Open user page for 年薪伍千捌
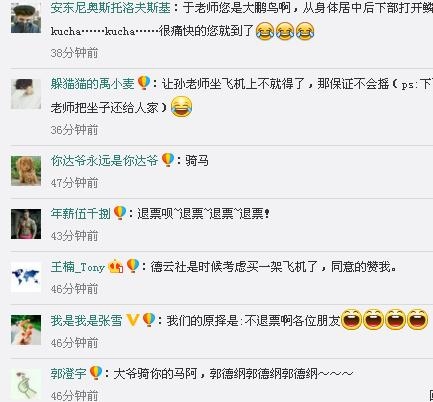433x402 pixels. click(x=80, y=214)
